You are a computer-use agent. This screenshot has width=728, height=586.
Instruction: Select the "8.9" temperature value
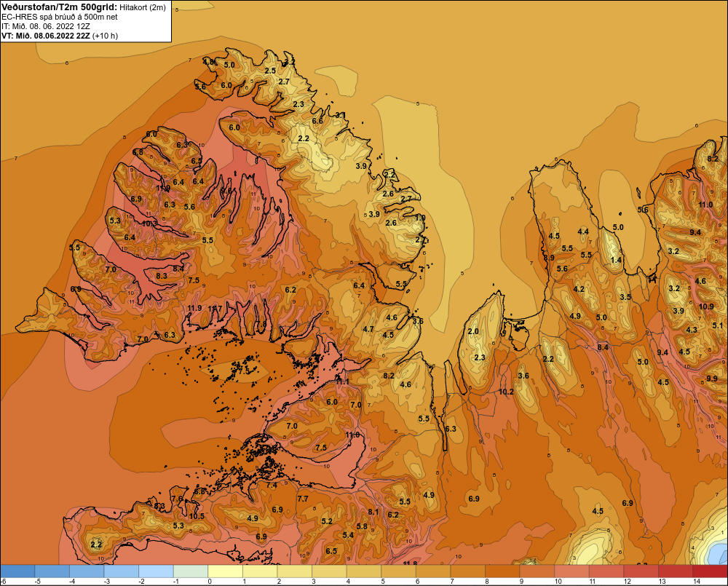point(549,258)
